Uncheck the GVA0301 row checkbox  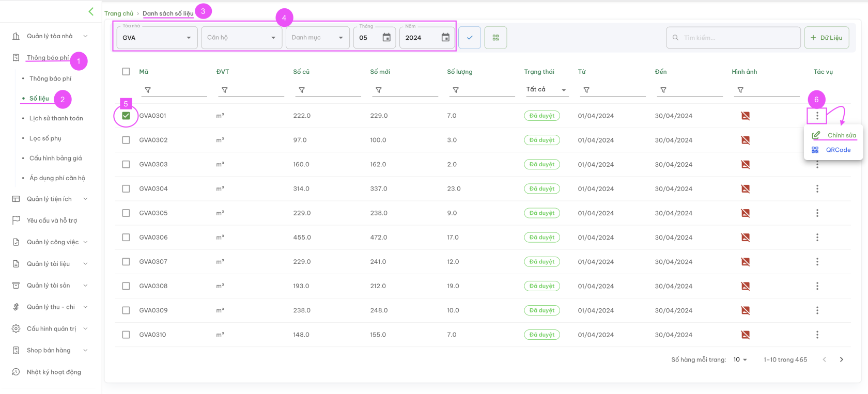pyautogui.click(x=126, y=116)
